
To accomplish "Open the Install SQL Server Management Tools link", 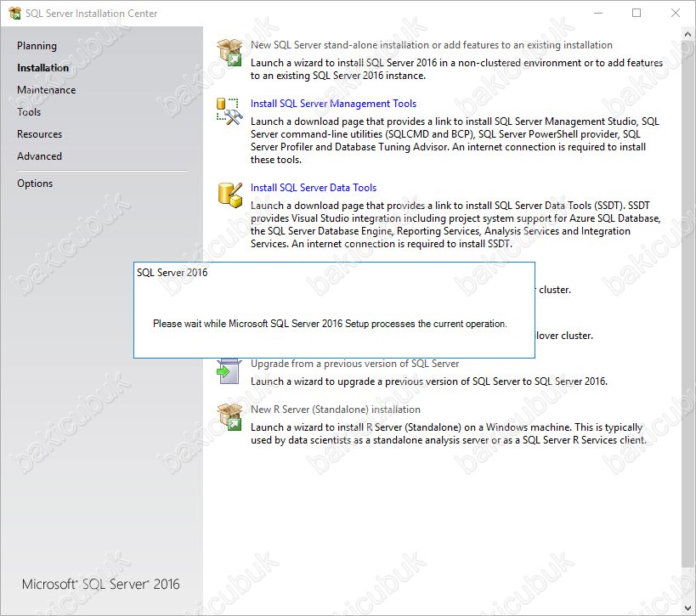I will (x=333, y=104).
